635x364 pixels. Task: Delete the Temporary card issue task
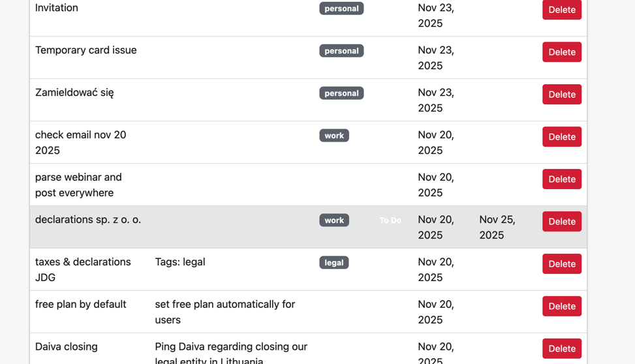561,52
